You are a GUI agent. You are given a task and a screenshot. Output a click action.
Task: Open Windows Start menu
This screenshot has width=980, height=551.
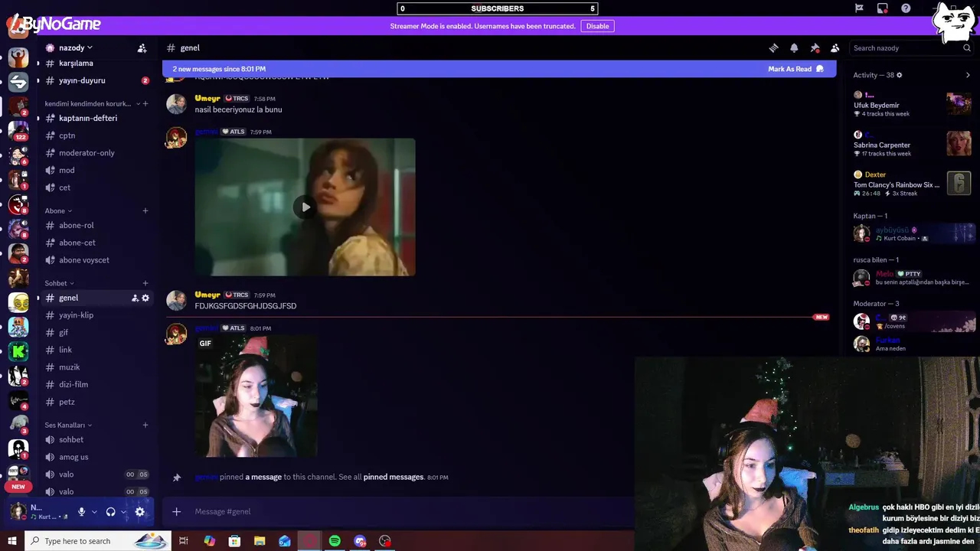pos(11,541)
